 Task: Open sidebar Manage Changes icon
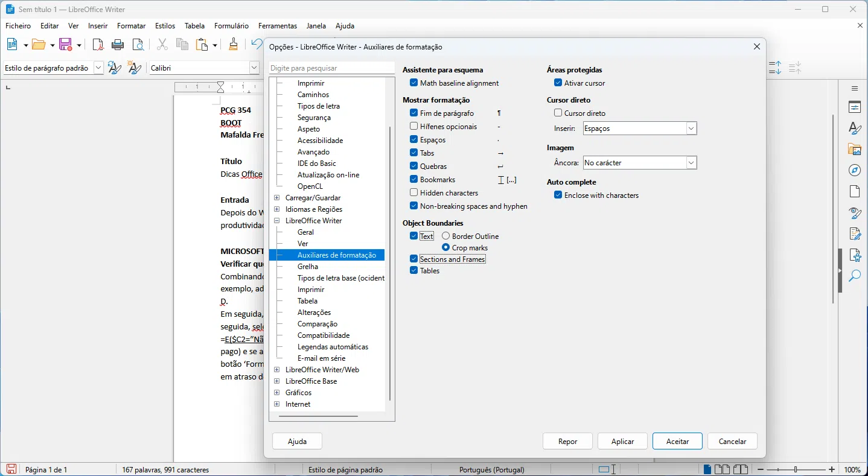coord(855,233)
